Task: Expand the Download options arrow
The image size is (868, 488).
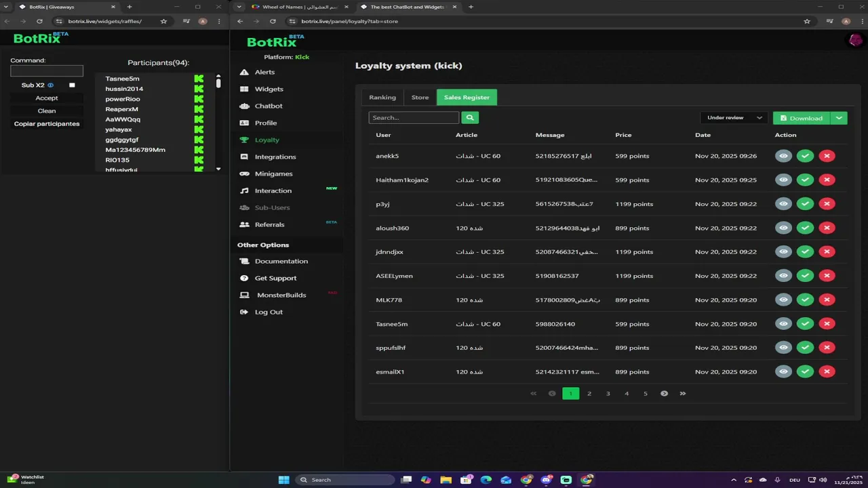Action: click(839, 118)
